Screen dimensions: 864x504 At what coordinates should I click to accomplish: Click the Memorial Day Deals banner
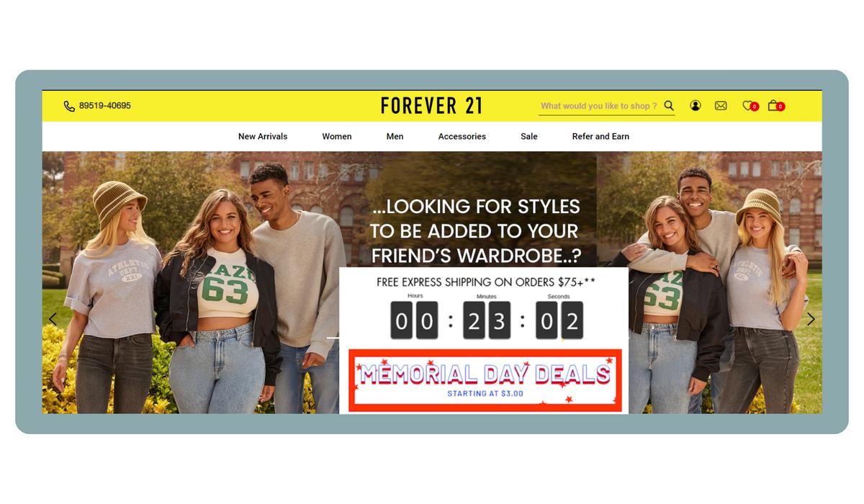(x=485, y=380)
